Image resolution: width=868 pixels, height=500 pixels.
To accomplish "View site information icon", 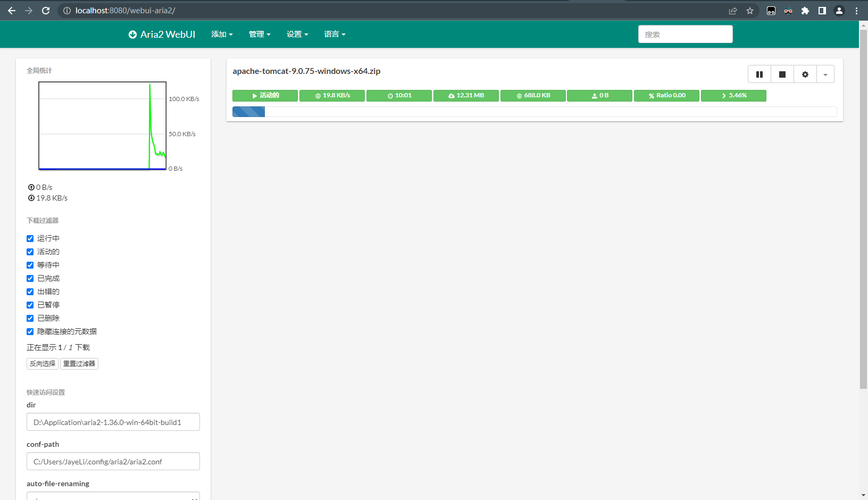I will pyautogui.click(x=67, y=11).
